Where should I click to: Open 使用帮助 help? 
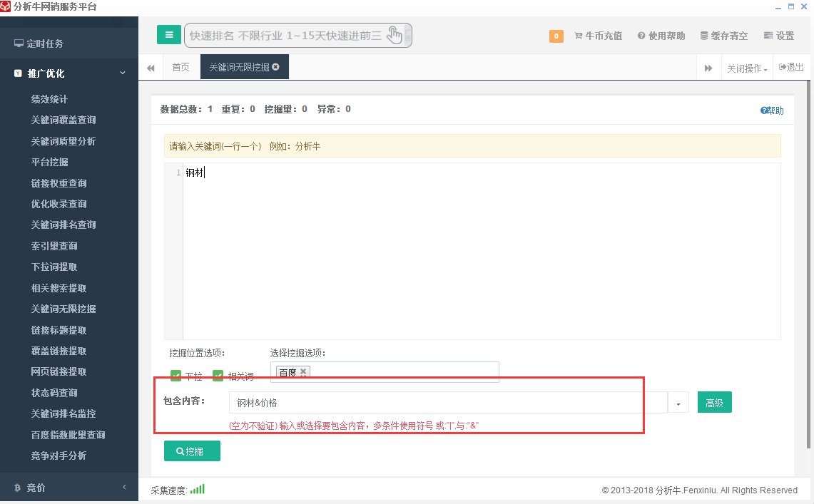click(x=661, y=36)
